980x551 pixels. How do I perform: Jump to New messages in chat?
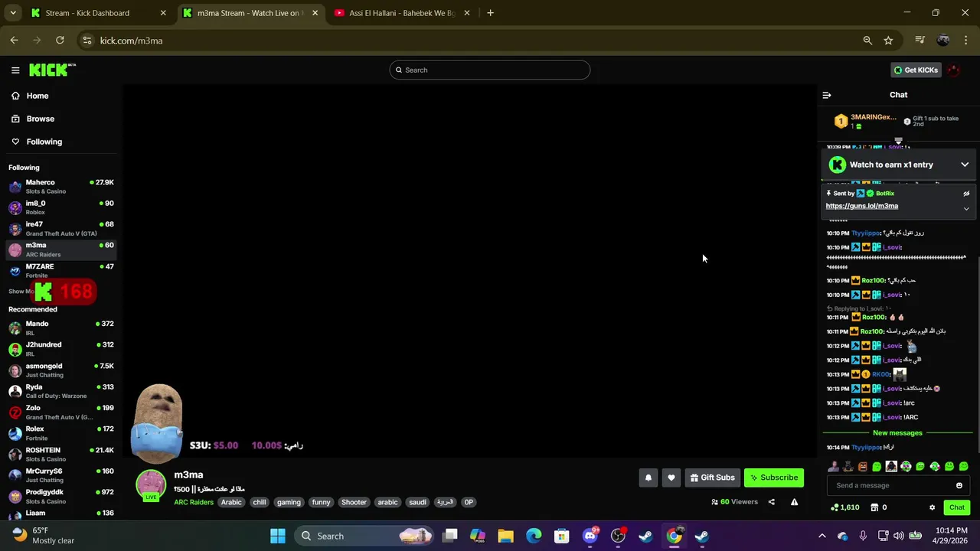point(897,433)
